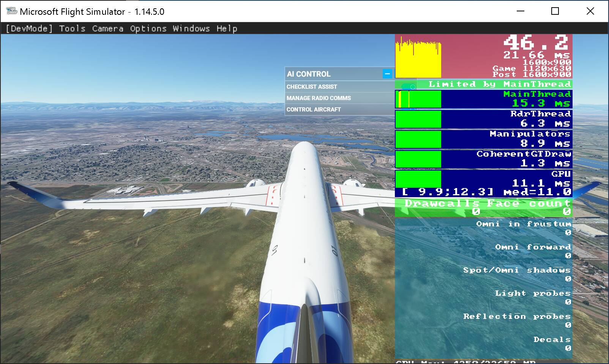The width and height of the screenshot is (609, 364).
Task: Select the Manage Radio Comms option
Action: coord(319,98)
